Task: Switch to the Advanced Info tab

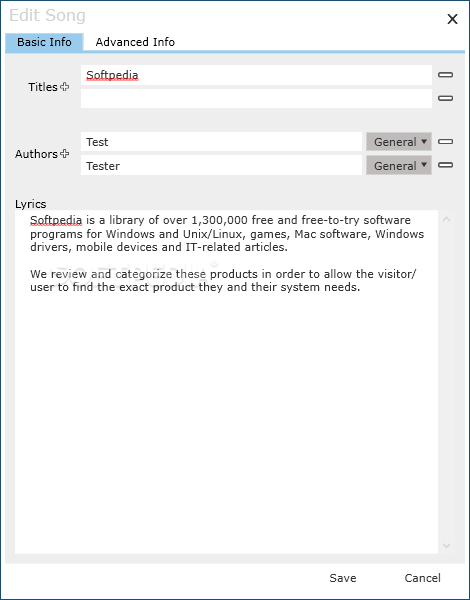Action: tap(135, 42)
